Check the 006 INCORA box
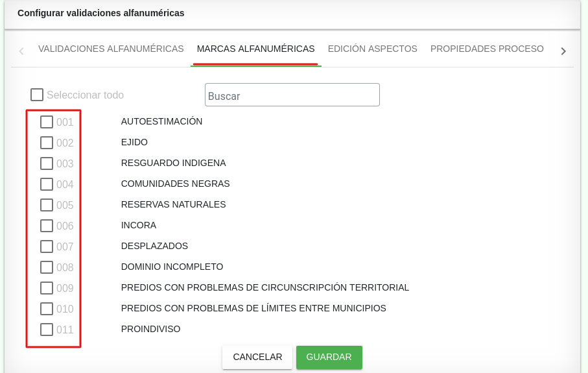588x373 pixels. pos(47,226)
